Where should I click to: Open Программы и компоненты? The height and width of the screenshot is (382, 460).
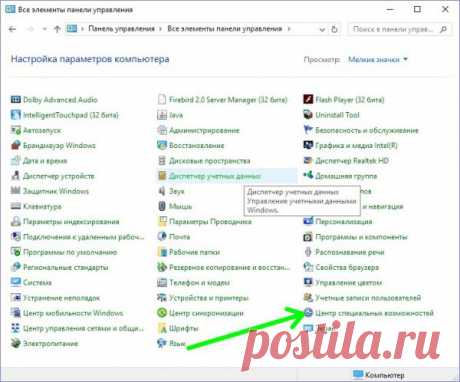[x=361, y=237]
